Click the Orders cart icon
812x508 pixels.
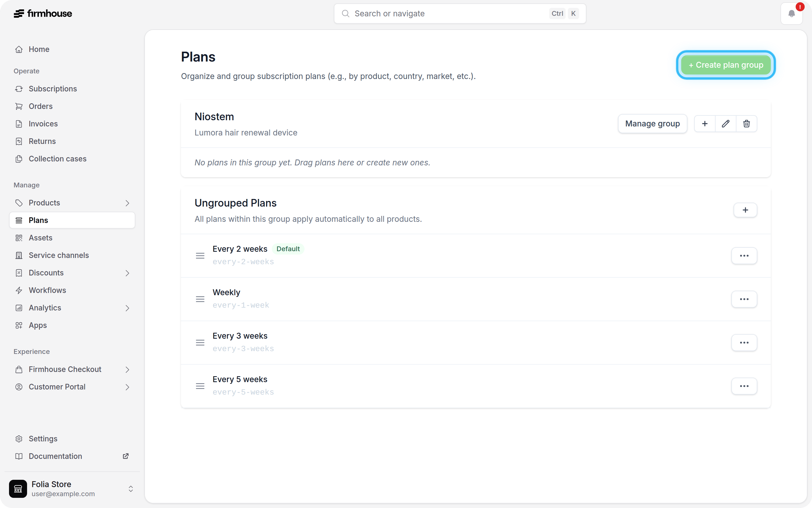point(19,106)
